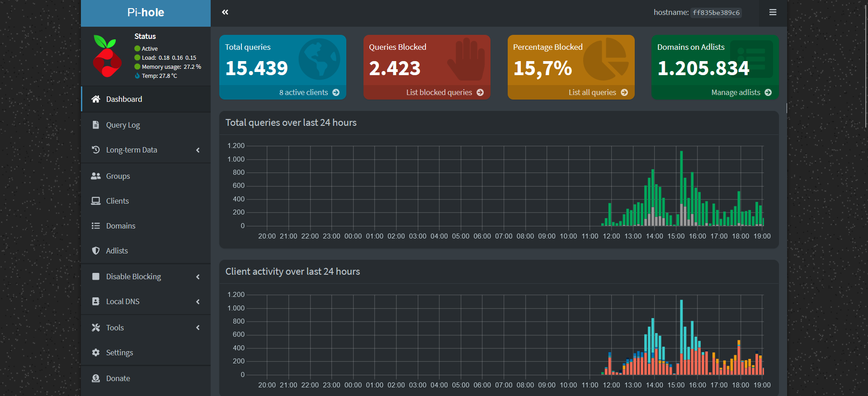Image resolution: width=868 pixels, height=396 pixels.
Task: Go to the Clients page
Action: coord(146,201)
